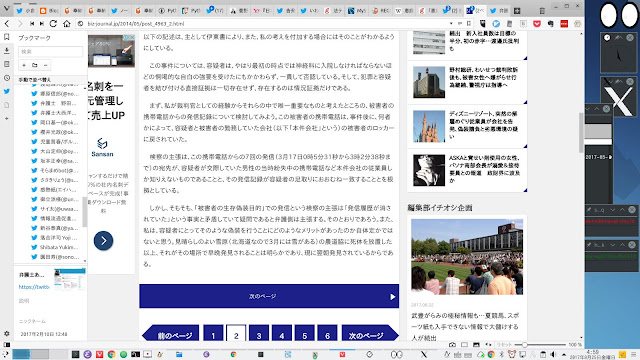Open the History panel clock icon
Viewport: 640px width, 360px height.
7,78
